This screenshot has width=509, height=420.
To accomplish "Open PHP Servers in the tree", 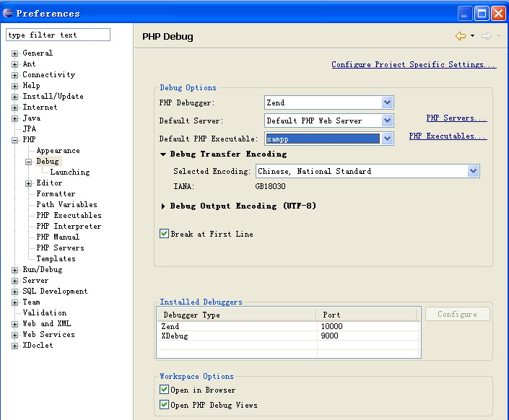I will pyautogui.click(x=60, y=248).
